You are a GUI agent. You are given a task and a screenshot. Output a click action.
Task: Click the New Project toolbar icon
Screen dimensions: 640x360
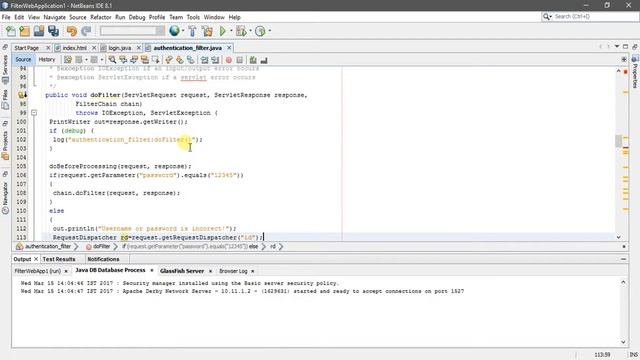point(24,31)
